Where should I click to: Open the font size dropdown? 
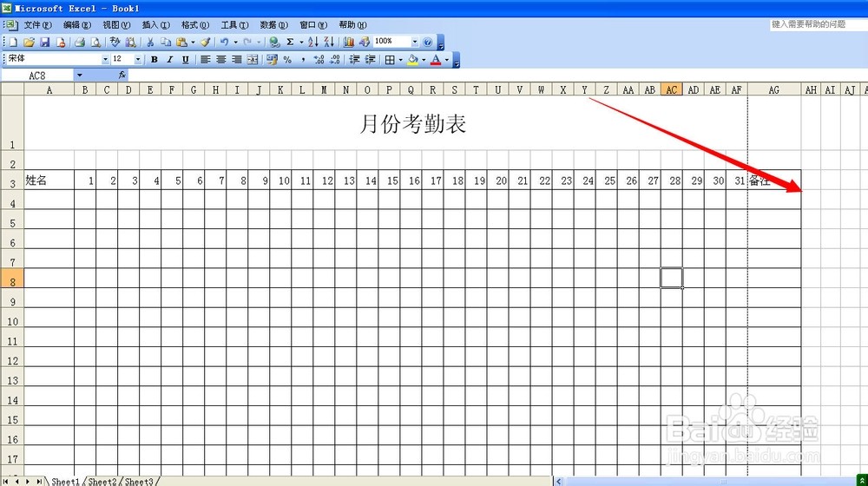click(x=138, y=59)
